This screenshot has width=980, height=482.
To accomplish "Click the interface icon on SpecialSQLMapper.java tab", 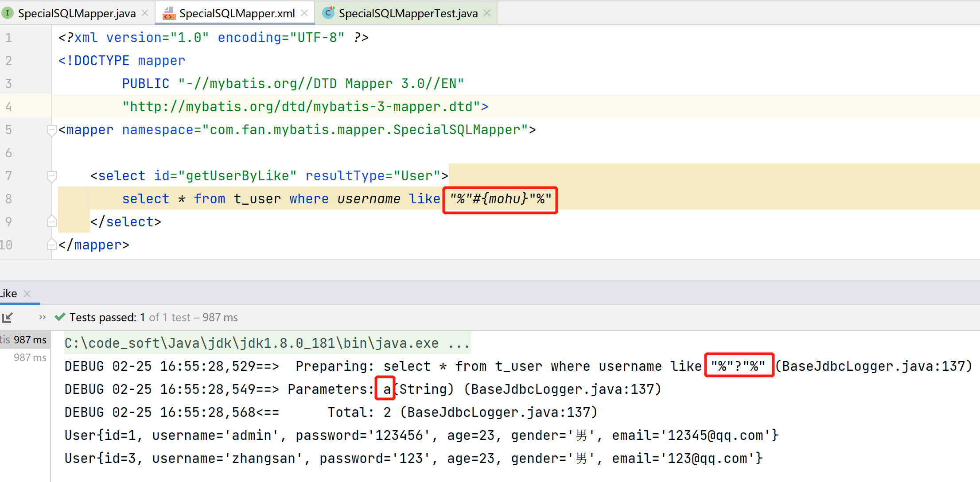I will [8, 13].
